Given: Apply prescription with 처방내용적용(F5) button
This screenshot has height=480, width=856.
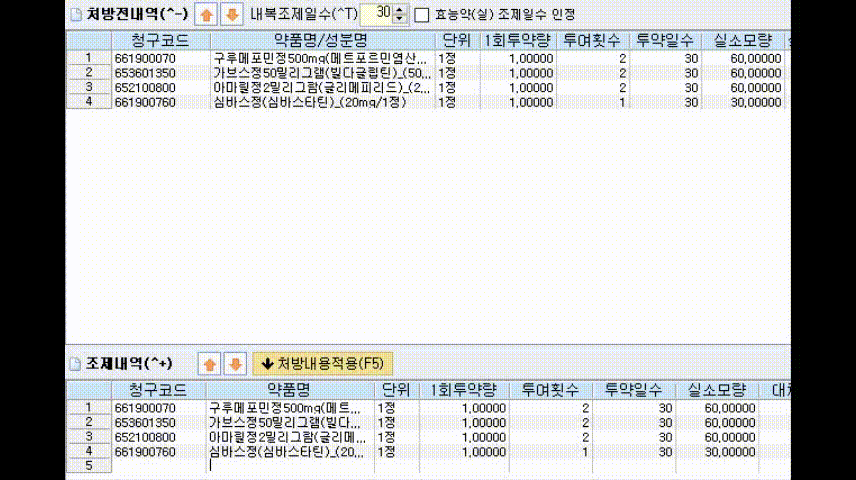Looking at the screenshot, I should pyautogui.click(x=322, y=362).
